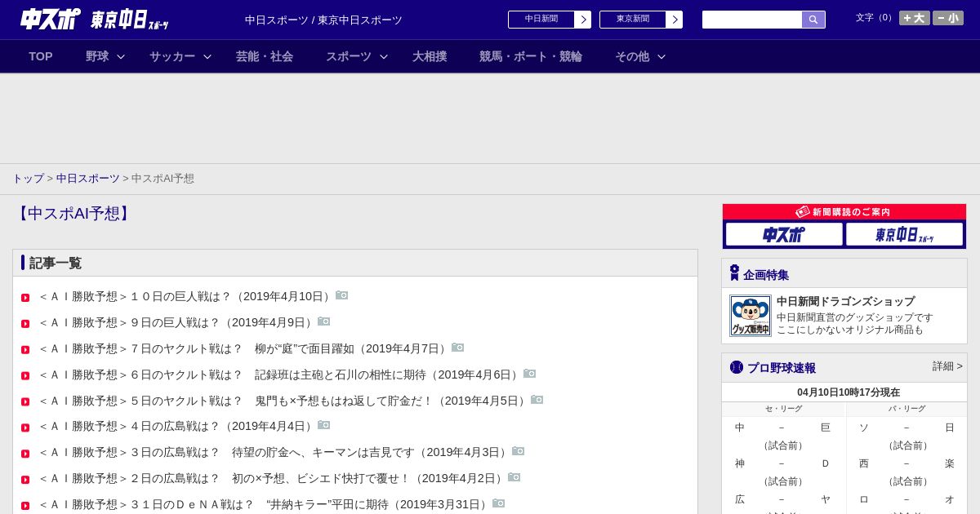Open 芸能・社会 section
The width and height of the screenshot is (980, 514).
coord(265,56)
